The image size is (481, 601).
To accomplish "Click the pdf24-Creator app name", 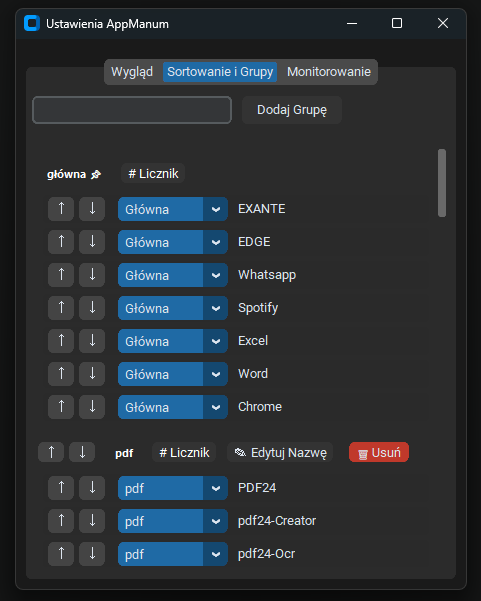I will [x=277, y=521].
